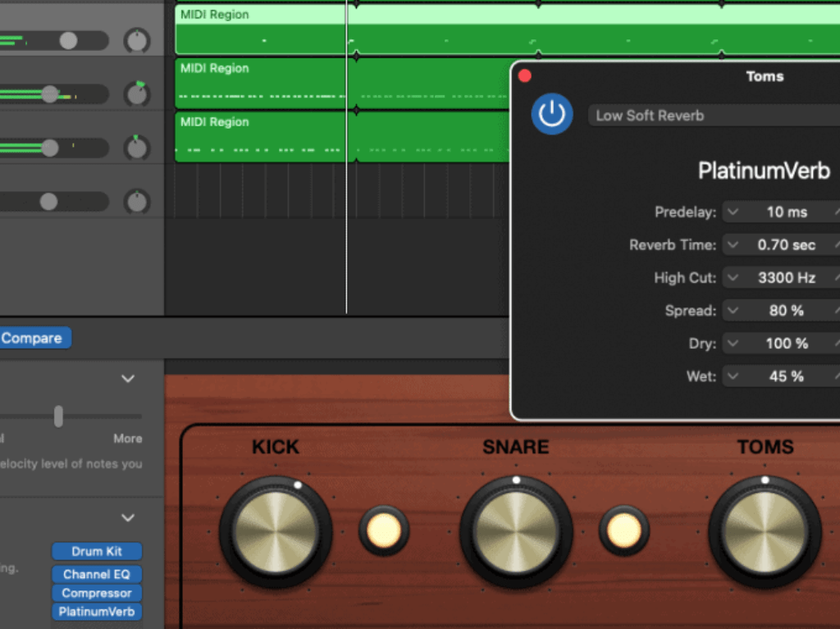This screenshot has height=629, width=840.
Task: Click the "Wet:" parameter label
Action: 701,376
